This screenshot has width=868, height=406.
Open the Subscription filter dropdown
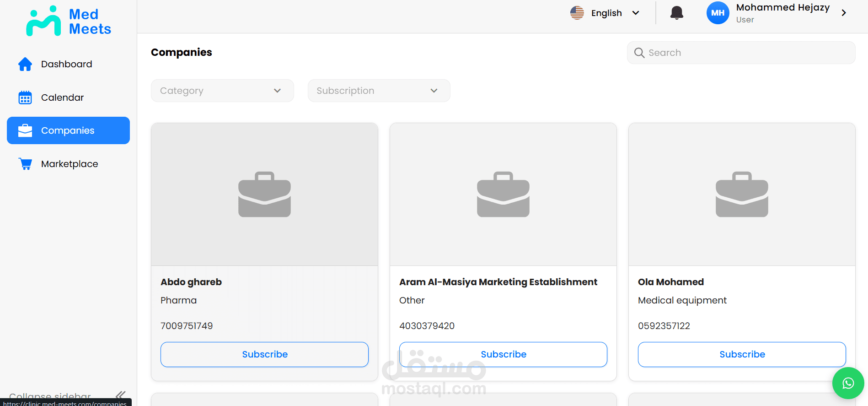click(x=379, y=91)
